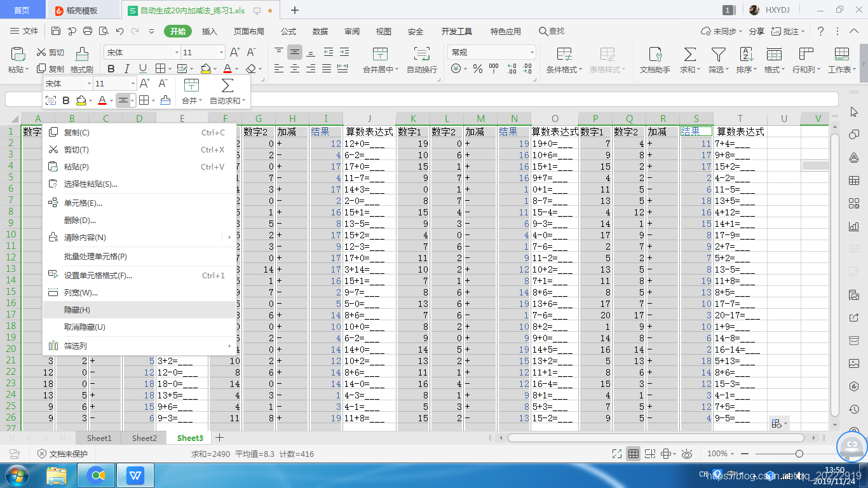Click the WPS icon in Windows taskbar
Screen dimensions: 868x488
(135, 475)
